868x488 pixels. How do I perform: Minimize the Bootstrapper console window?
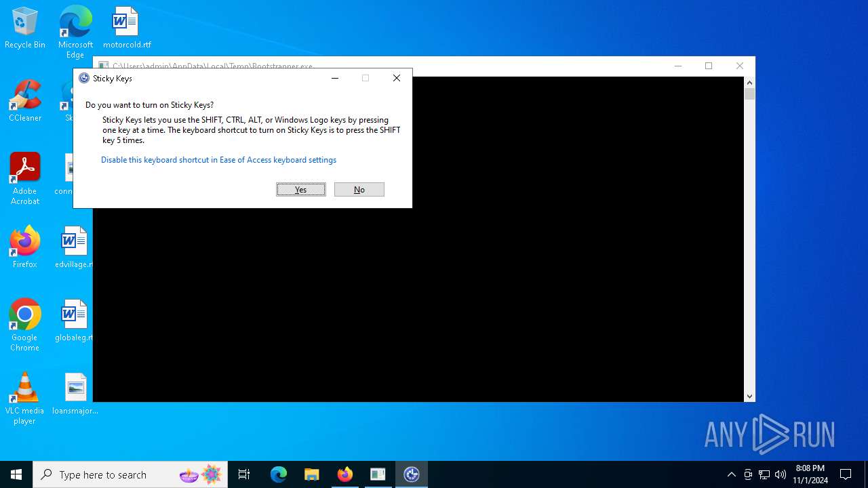coord(678,66)
